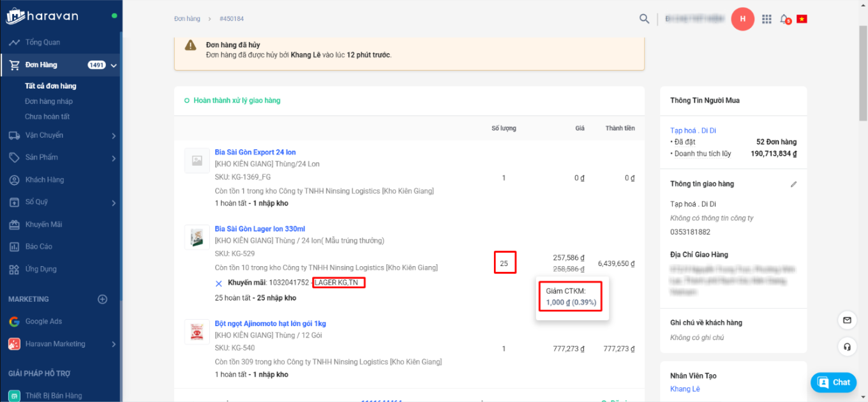
Task: Open the notifications bell
Action: pyautogui.click(x=784, y=19)
